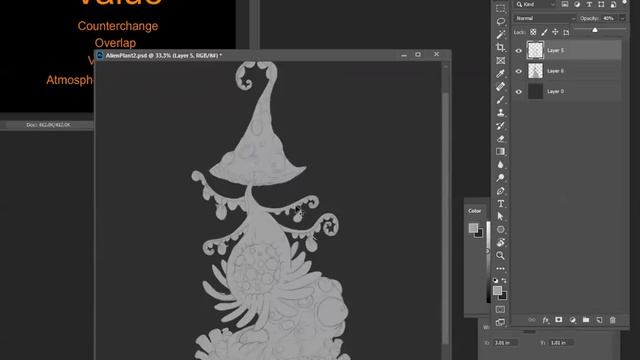640x360 pixels.
Task: Select the Eraser tool
Action: pyautogui.click(x=500, y=139)
